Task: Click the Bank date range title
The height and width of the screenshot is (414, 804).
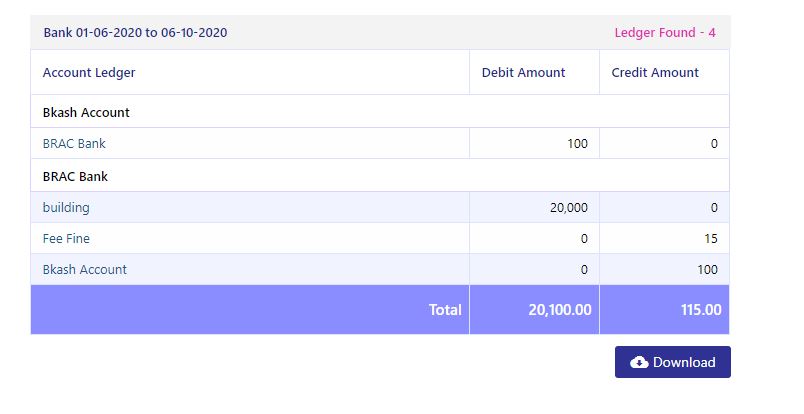Action: [135, 33]
